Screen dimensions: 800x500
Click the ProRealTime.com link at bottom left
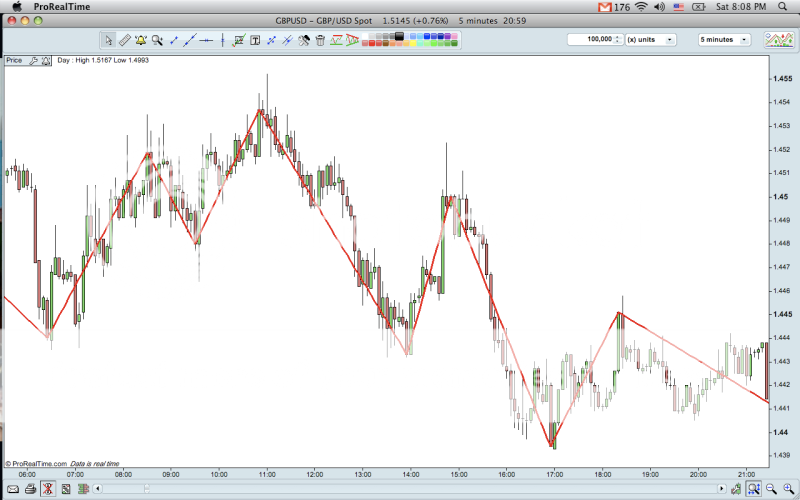tap(38, 464)
